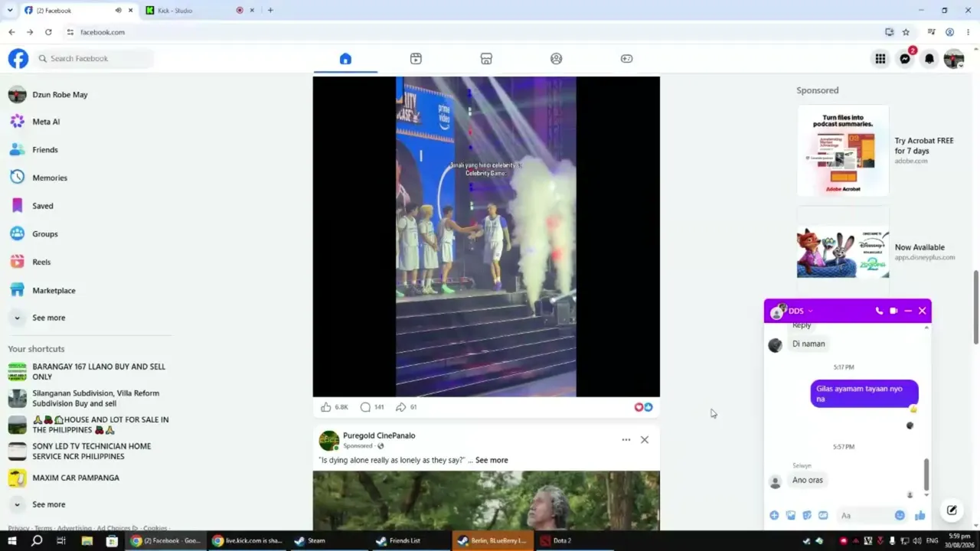Open the Notifications bell
980x551 pixels.
tap(929, 59)
